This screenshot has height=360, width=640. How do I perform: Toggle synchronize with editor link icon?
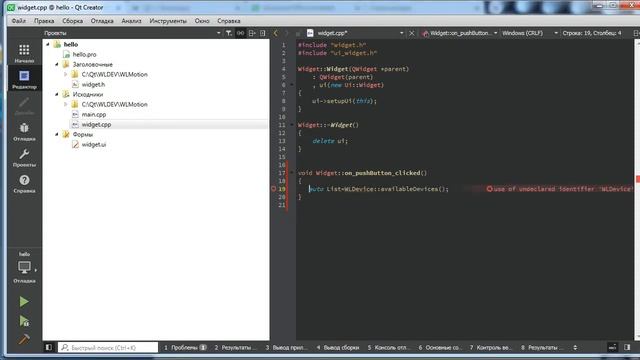point(240,33)
